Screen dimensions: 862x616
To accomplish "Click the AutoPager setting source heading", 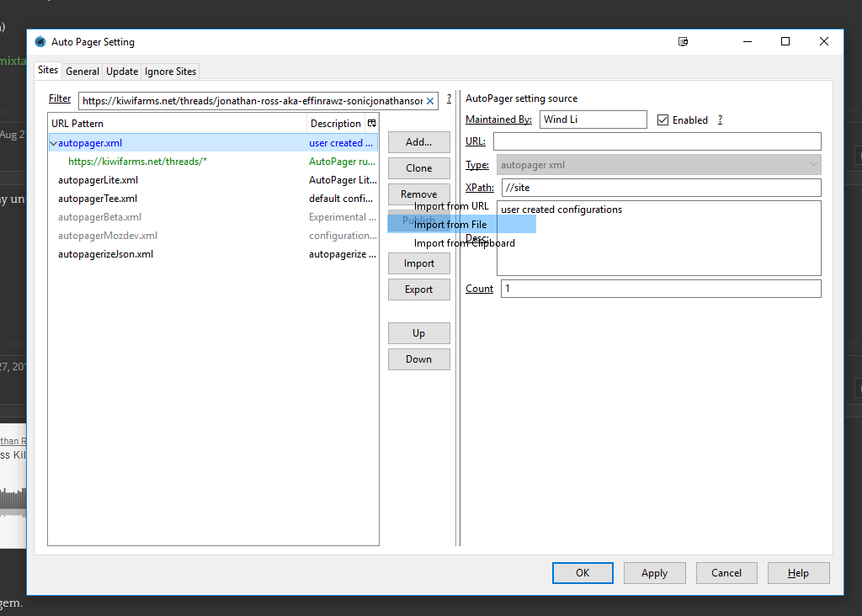I will click(521, 98).
